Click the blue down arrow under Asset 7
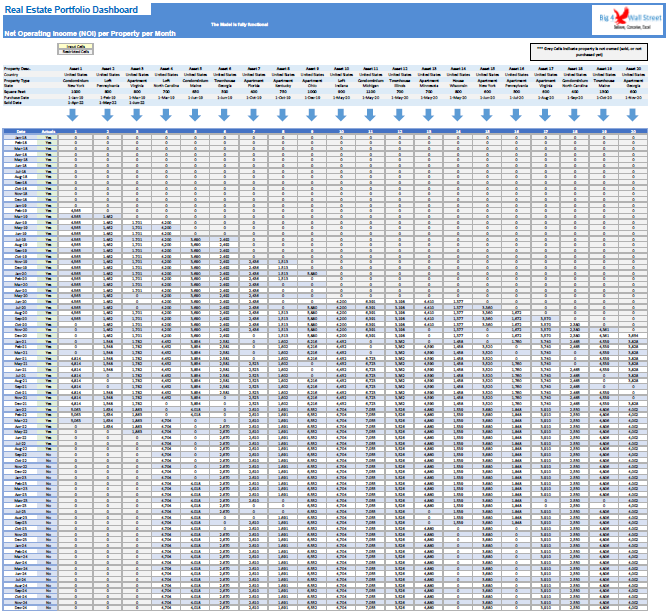This screenshot has width=666, height=616. [254, 115]
